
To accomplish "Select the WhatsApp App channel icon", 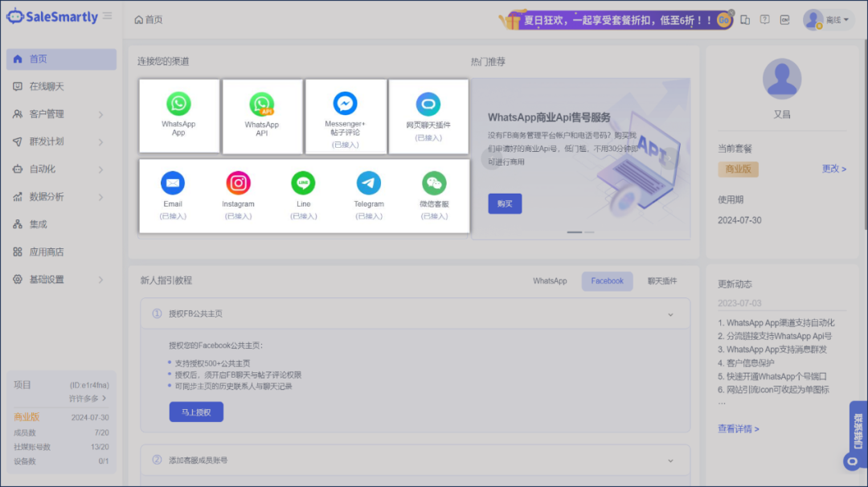I will (x=178, y=104).
